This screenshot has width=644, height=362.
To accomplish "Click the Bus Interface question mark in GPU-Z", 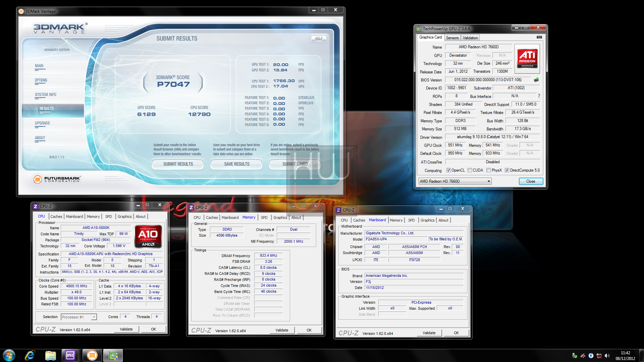I will point(539,96).
